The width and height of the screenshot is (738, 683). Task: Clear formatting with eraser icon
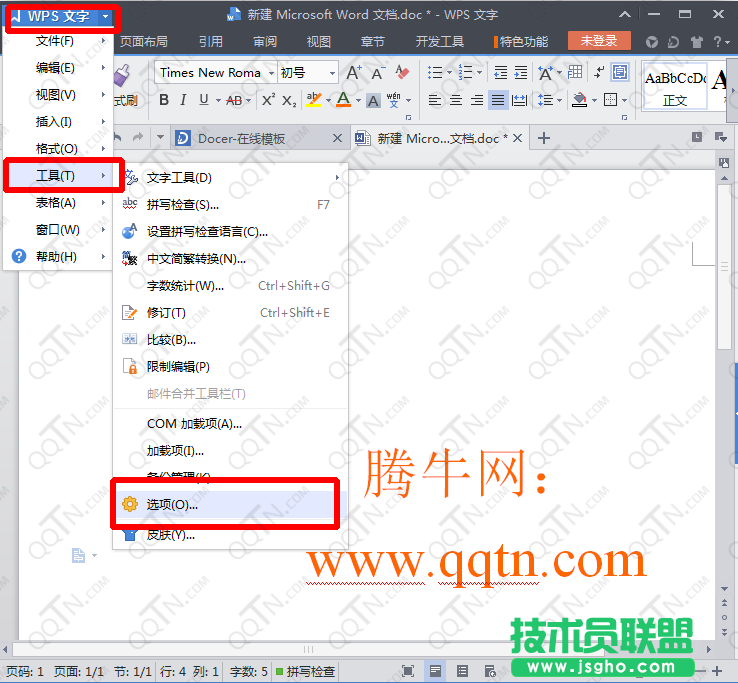[401, 72]
